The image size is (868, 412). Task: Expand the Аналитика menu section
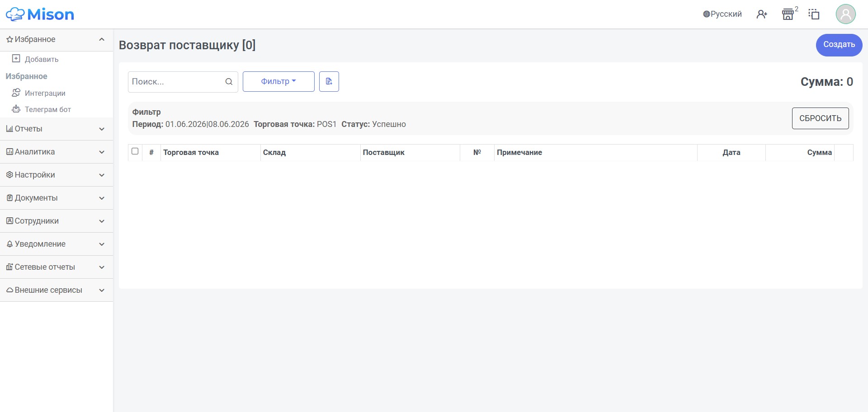57,152
